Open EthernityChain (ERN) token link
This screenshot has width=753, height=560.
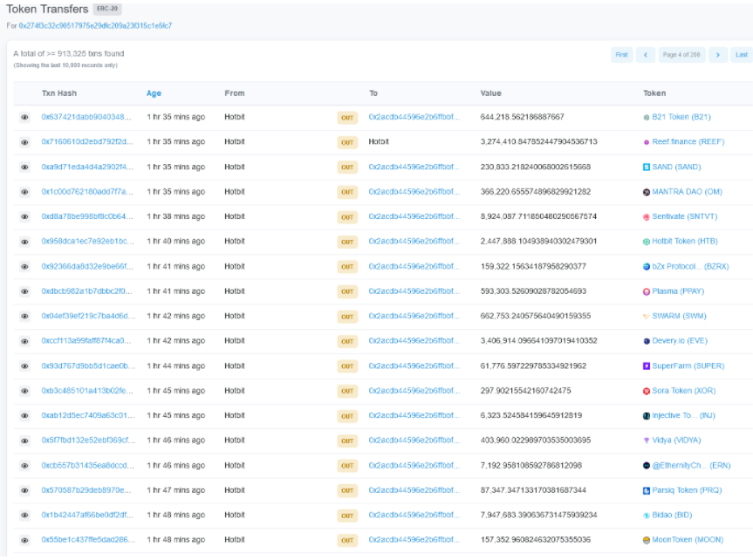click(691, 466)
